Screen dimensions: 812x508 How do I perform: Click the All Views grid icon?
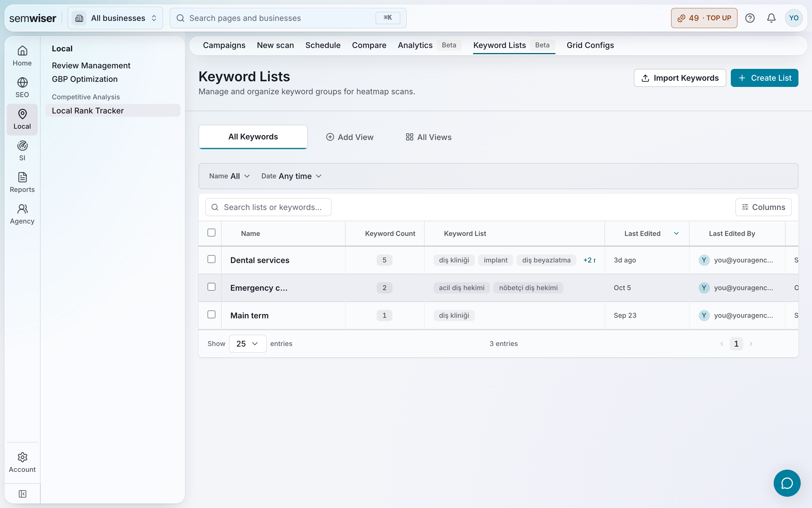pos(409,137)
